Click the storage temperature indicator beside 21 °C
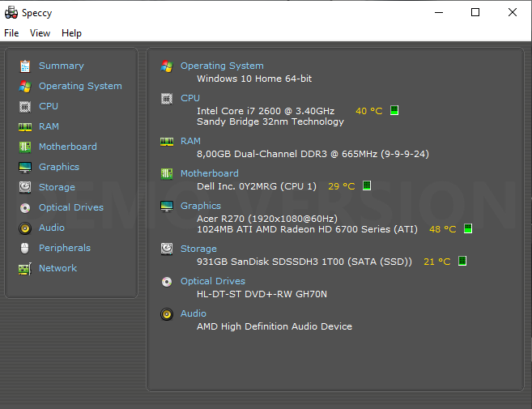 click(x=462, y=261)
